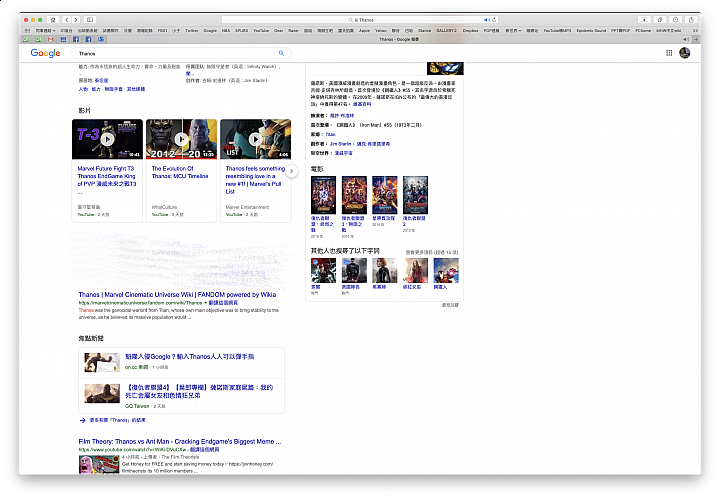Viewport: 720px width, 500px height.
Task: Open news headline about typing Thanos in Google
Action: click(190, 356)
